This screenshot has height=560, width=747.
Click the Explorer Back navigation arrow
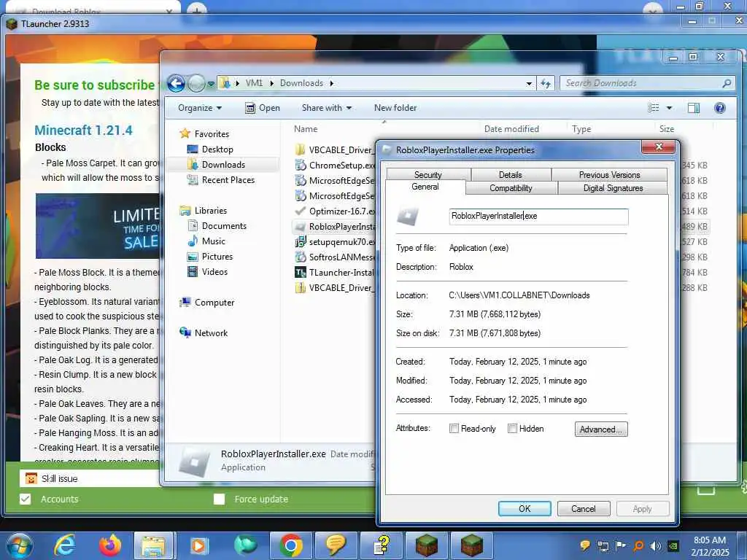coord(176,83)
